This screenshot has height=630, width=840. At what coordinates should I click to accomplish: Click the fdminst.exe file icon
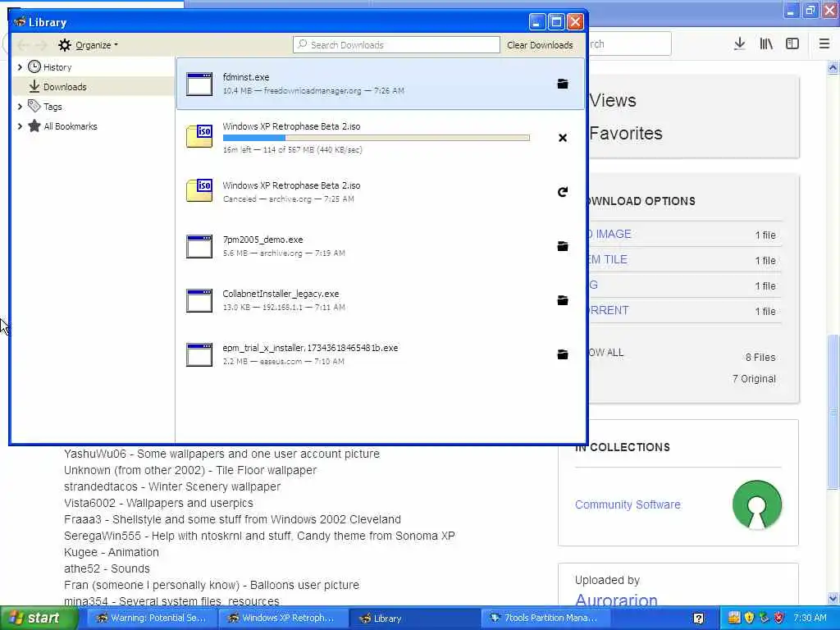(x=199, y=84)
